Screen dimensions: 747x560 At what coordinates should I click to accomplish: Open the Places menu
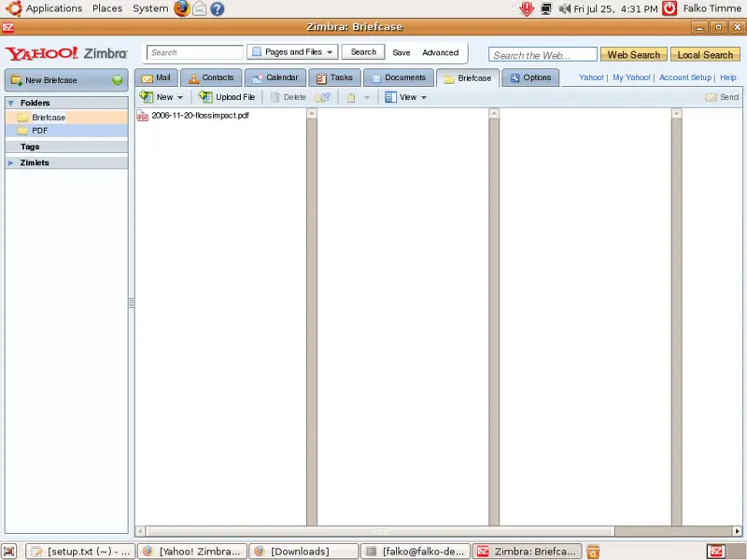tap(107, 8)
